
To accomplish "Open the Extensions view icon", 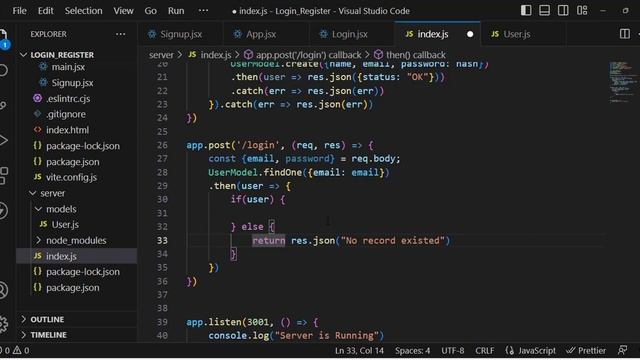I will pos(3,176).
